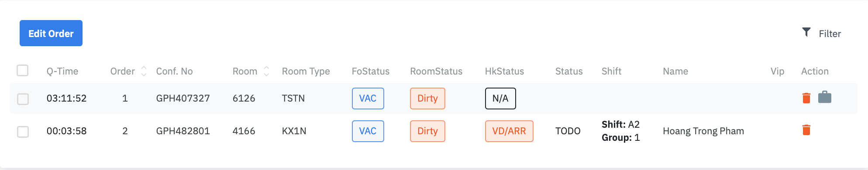Click the Room column header

(245, 71)
